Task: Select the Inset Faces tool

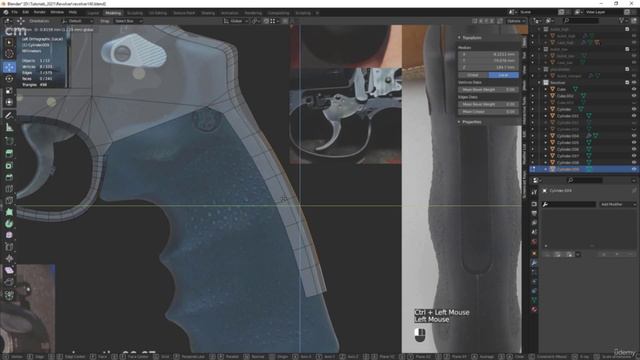Action: 9,165
